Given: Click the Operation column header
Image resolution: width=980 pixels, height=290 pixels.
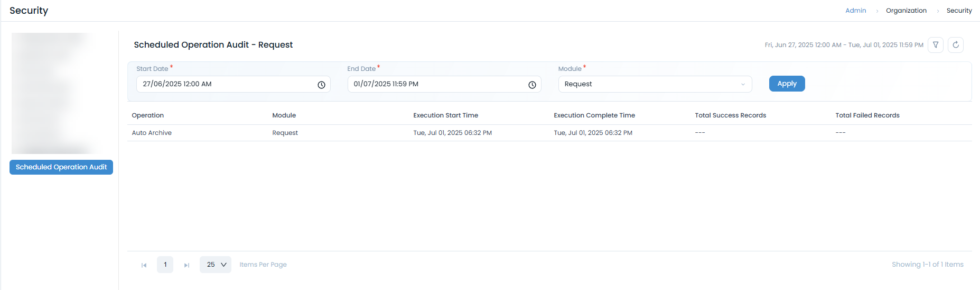Looking at the screenshot, I should 148,115.
